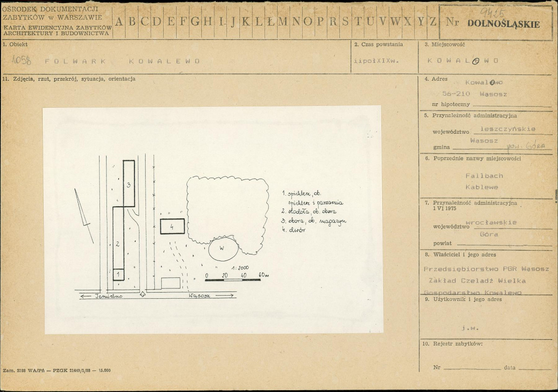Click the oval pond marked W
558x392 pixels.
pyautogui.click(x=222, y=249)
